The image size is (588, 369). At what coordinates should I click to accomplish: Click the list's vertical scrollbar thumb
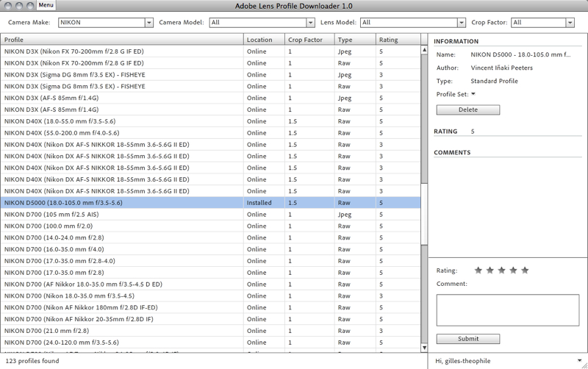coord(424,215)
